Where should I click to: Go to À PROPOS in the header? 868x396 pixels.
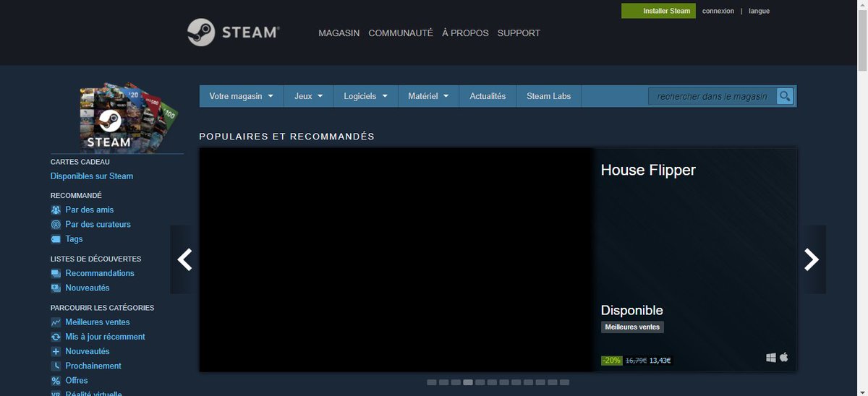[x=465, y=33]
